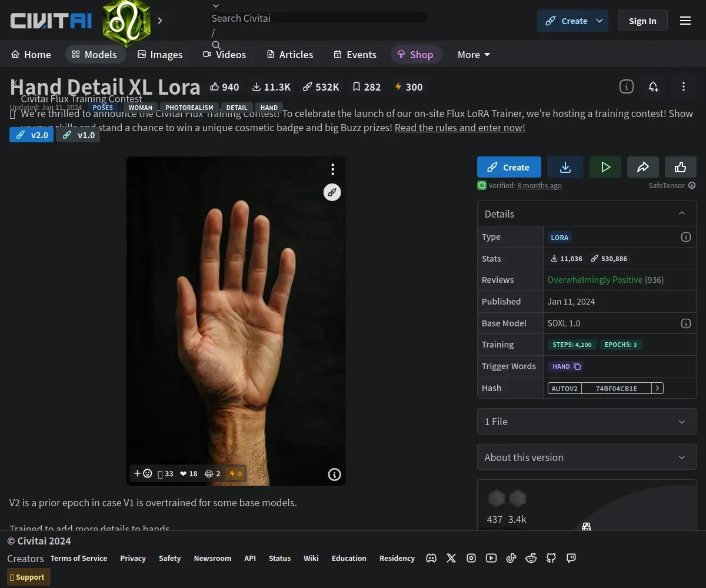This screenshot has height=588, width=706.
Task: Click the LORA type info icon
Action: pyautogui.click(x=685, y=237)
